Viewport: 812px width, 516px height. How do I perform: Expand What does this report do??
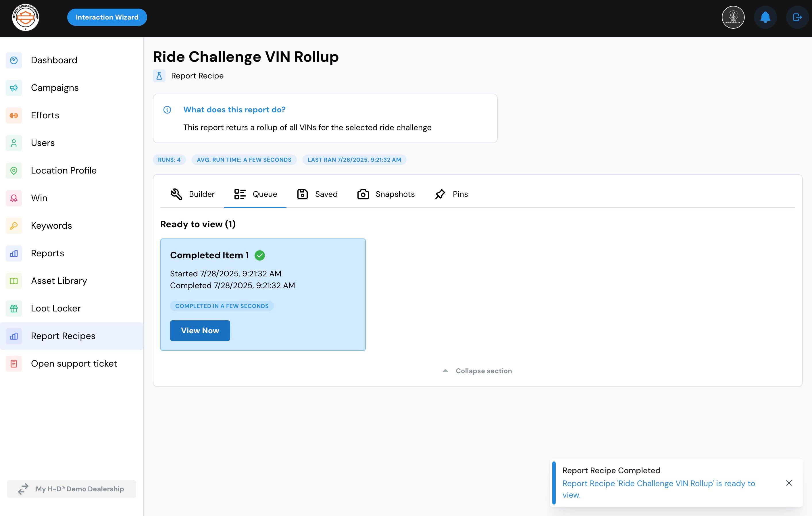[234, 110]
